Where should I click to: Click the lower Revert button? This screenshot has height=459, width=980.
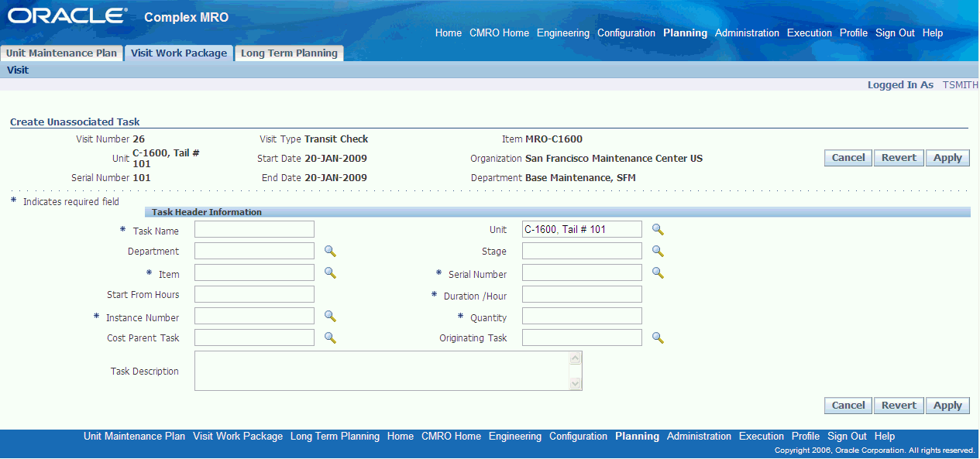click(899, 406)
